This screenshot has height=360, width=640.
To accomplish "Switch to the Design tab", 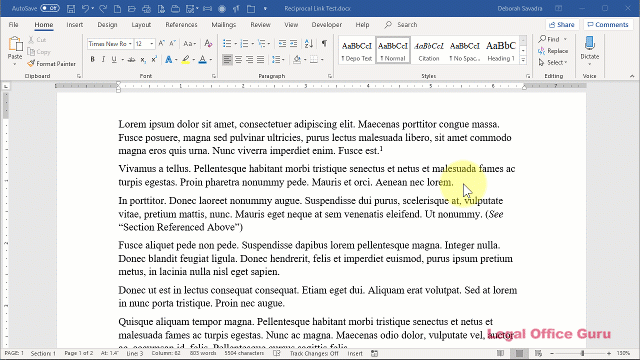I will 107,24.
